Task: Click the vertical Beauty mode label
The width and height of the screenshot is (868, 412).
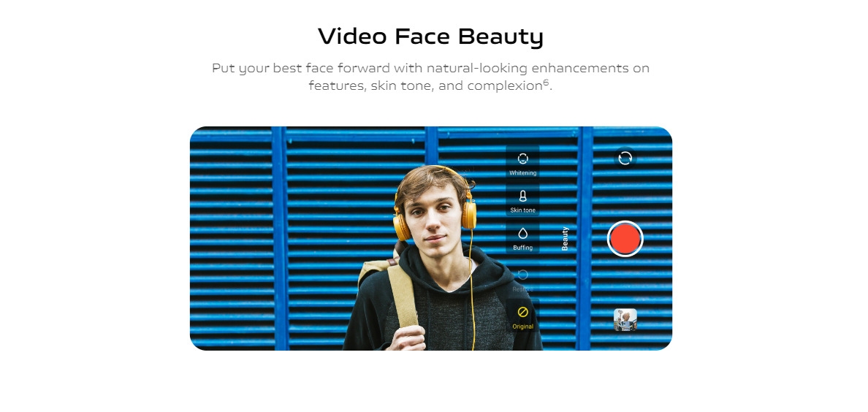Action: pyautogui.click(x=565, y=239)
